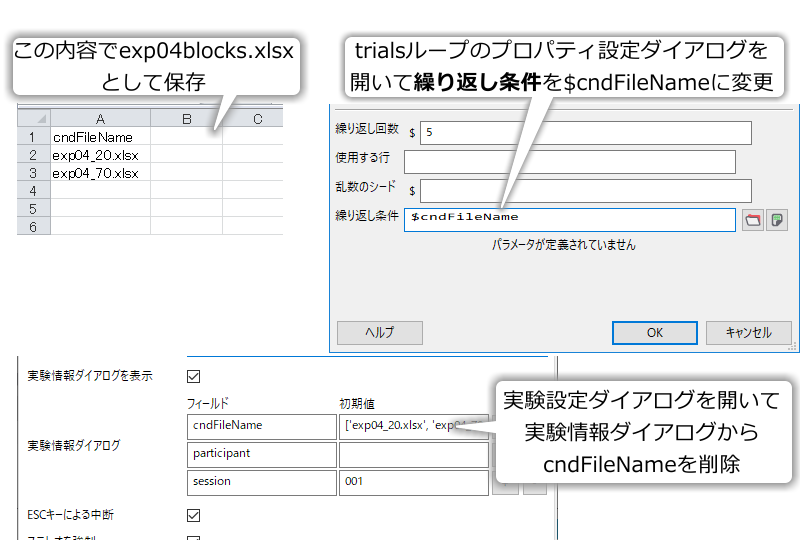Click the 実験情報ダイアログ label
800x540 pixels.
[74, 446]
